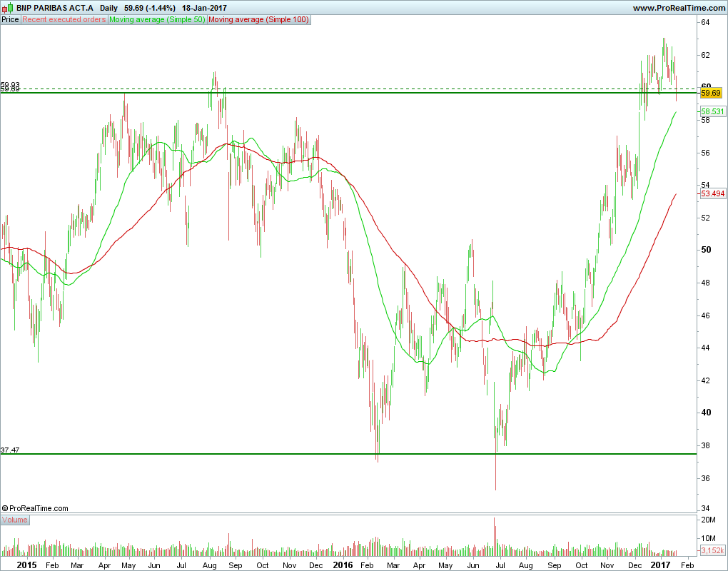Click the 3,152k volume value tag
728x571 pixels.
[x=712, y=550]
